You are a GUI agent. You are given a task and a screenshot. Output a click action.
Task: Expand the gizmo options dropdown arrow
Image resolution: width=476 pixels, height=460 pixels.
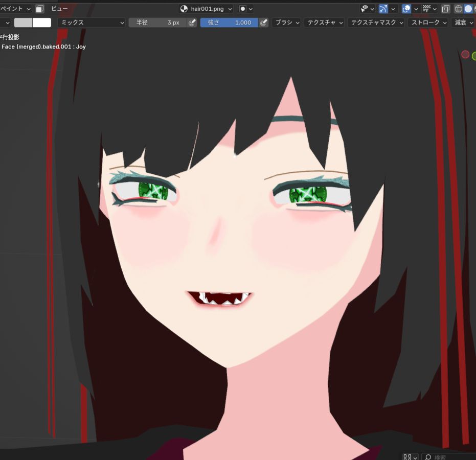pyautogui.click(x=393, y=9)
